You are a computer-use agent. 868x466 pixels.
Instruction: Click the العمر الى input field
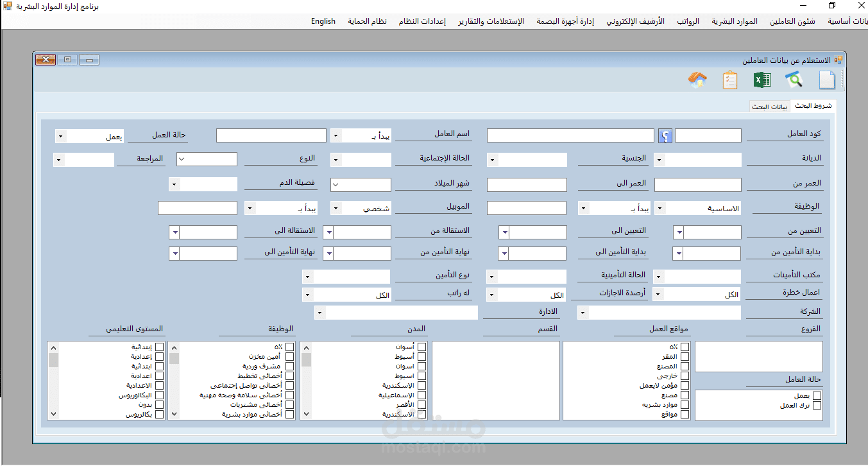click(527, 185)
